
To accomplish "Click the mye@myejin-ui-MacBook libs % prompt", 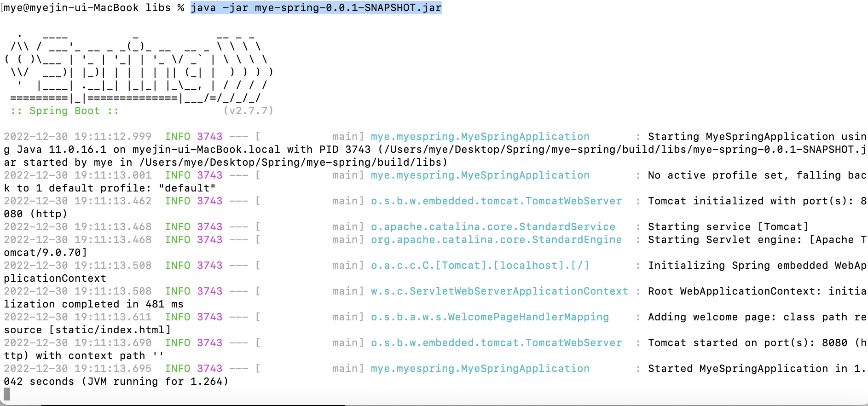I will [x=94, y=8].
